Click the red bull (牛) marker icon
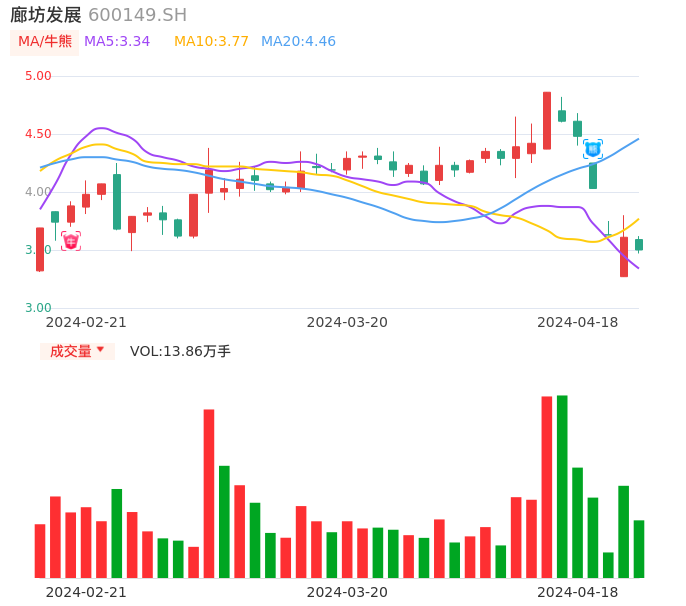This screenshot has height=606, width=686. (x=71, y=241)
